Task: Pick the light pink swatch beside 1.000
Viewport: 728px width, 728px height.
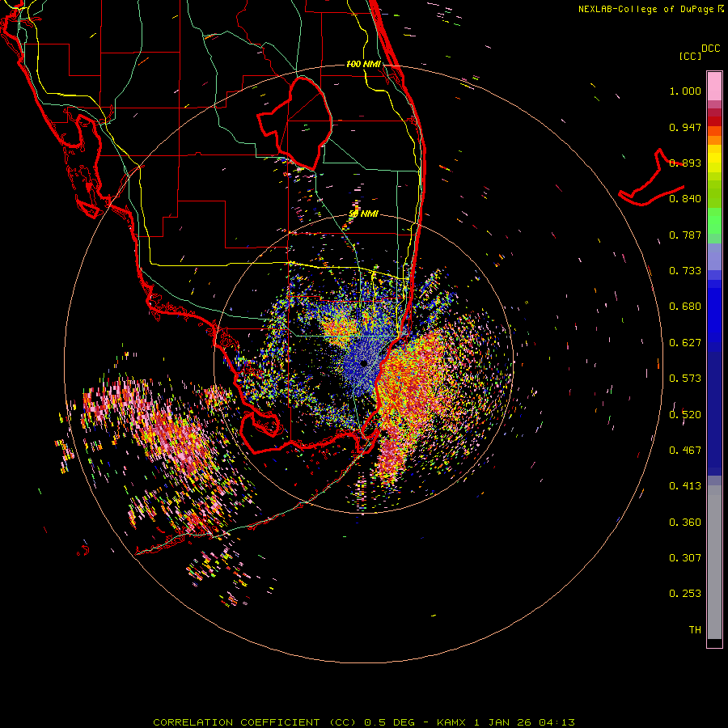Action: pyautogui.click(x=714, y=87)
